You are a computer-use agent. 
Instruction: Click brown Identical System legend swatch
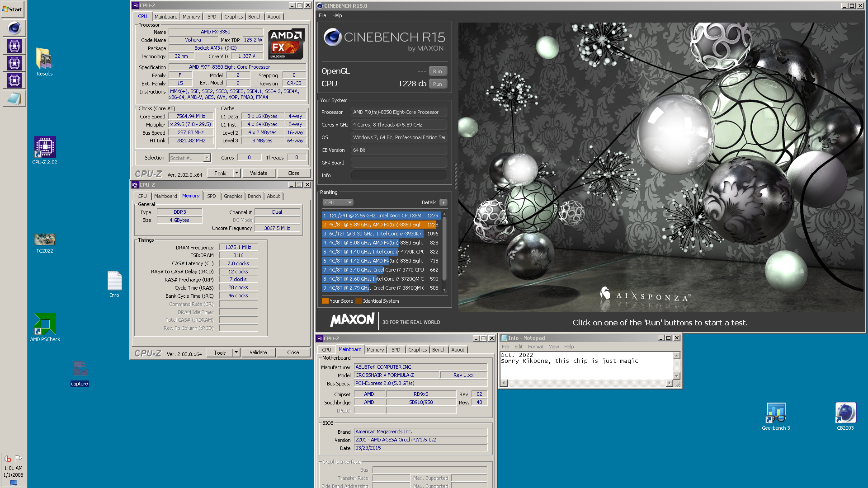[359, 301]
